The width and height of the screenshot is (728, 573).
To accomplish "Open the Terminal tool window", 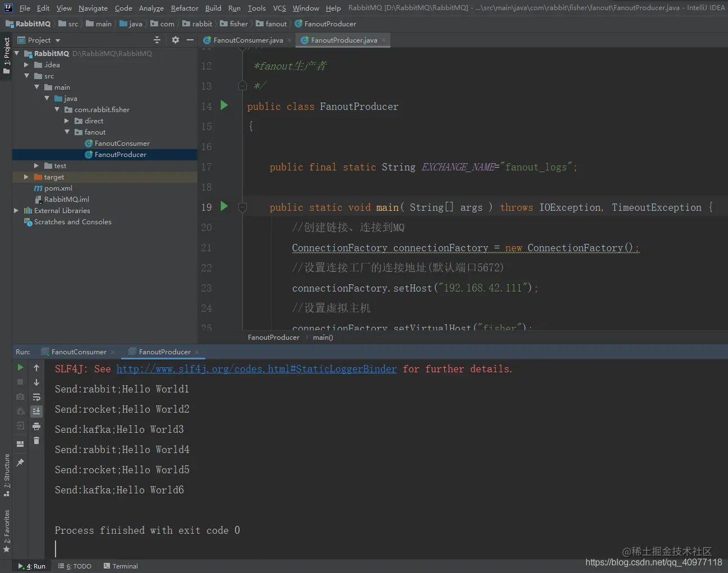I will (x=121, y=566).
